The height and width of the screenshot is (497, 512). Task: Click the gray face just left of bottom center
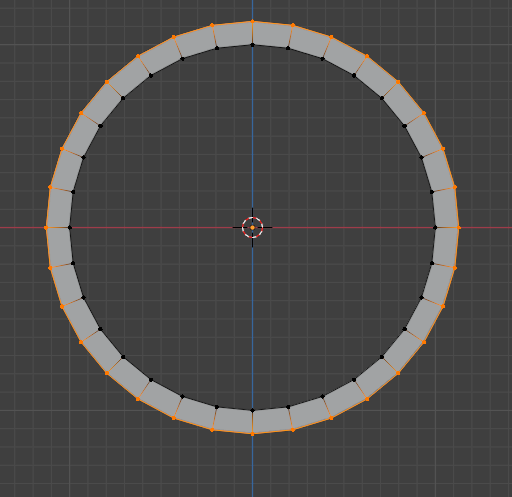pos(233,420)
